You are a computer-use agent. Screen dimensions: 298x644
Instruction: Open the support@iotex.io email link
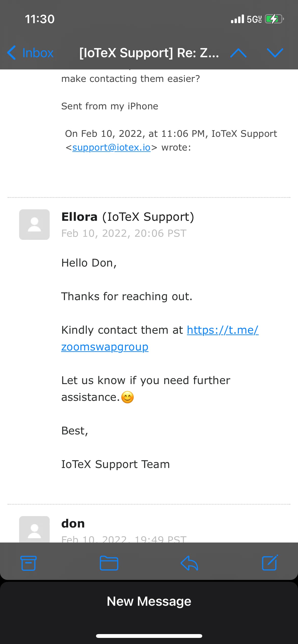111,148
